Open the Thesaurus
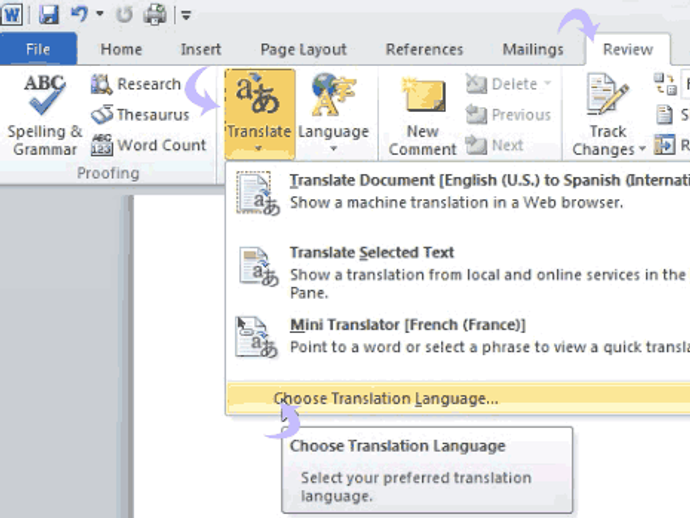The image size is (690, 518). [x=140, y=115]
